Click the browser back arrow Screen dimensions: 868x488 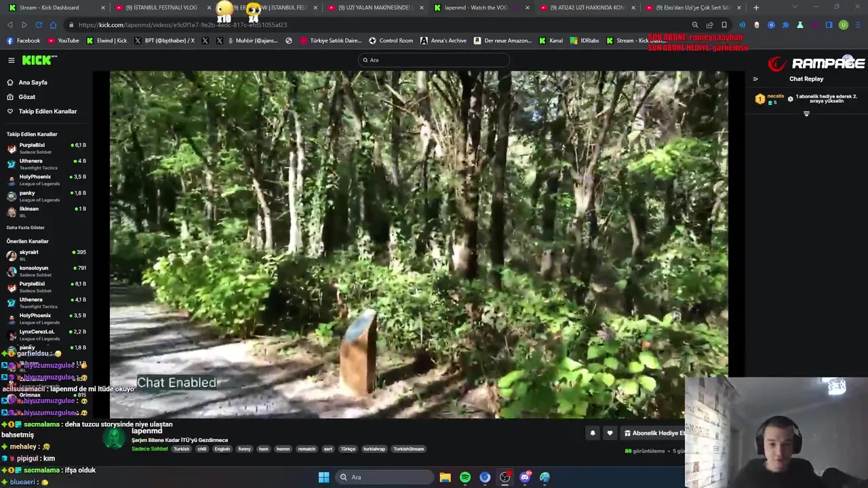pyautogui.click(x=9, y=25)
